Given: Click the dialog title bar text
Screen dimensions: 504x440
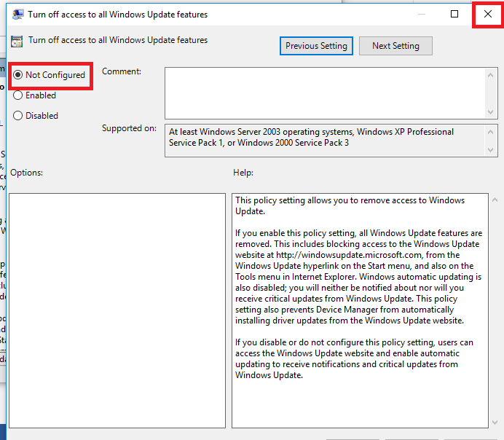Looking at the screenshot, I should pyautogui.click(x=117, y=15).
